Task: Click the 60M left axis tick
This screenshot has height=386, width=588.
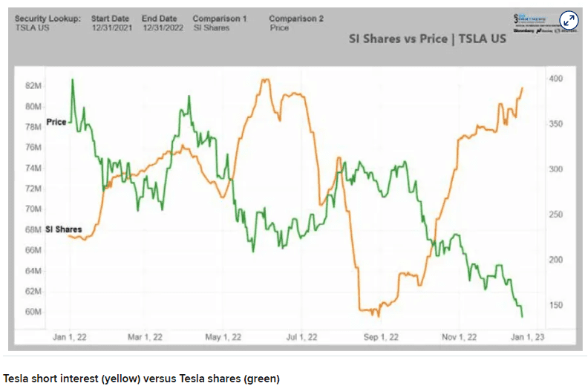Action: tap(34, 312)
